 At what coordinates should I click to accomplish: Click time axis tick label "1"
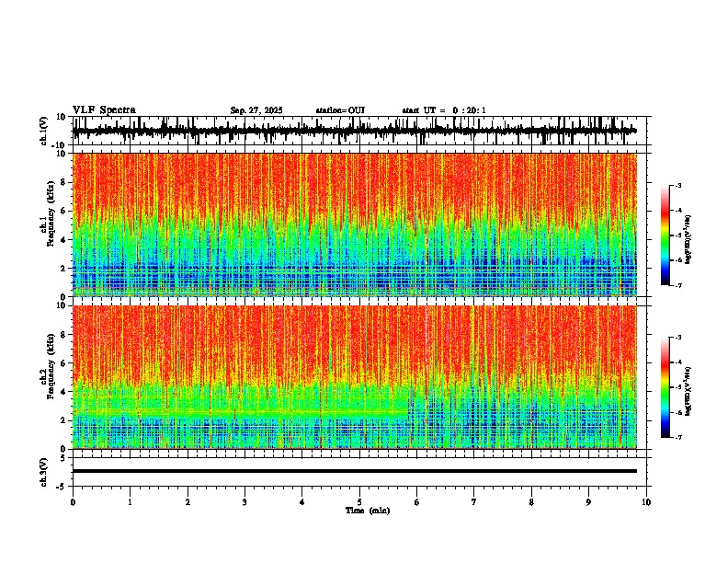pyautogui.click(x=130, y=502)
